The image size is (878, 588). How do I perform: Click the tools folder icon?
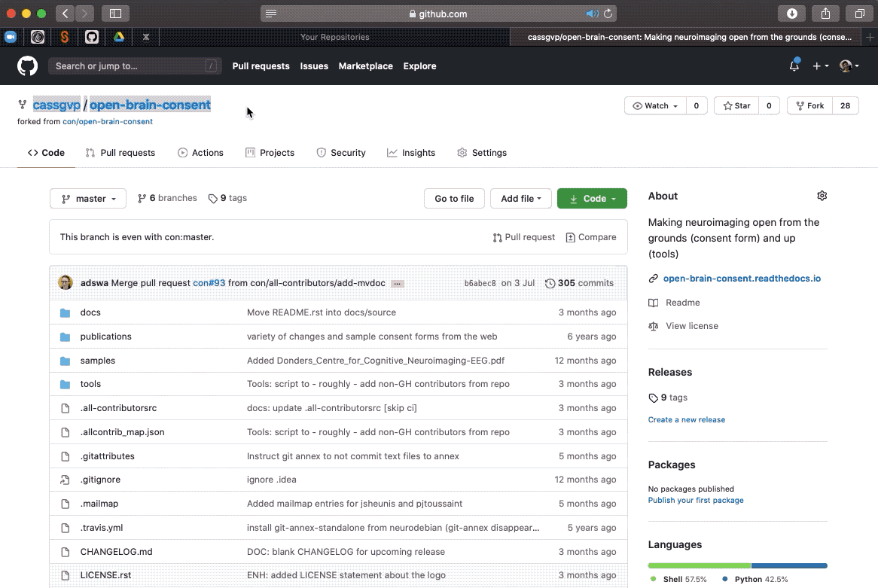tap(66, 384)
